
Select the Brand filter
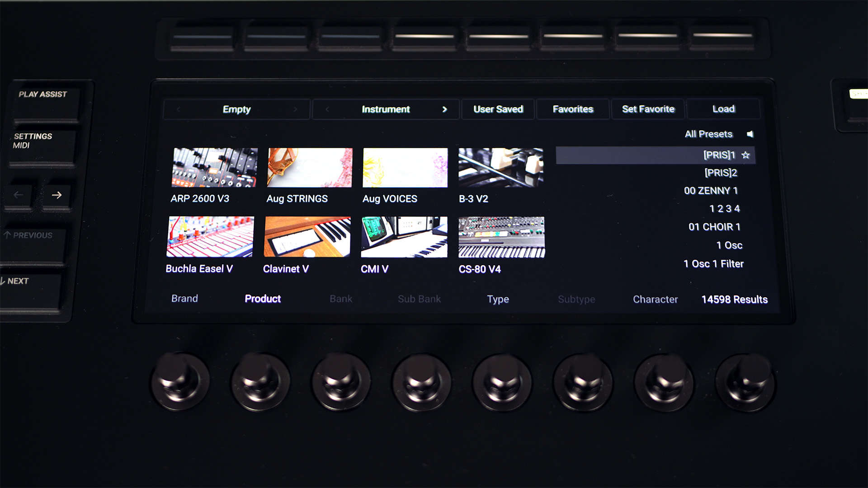(184, 298)
